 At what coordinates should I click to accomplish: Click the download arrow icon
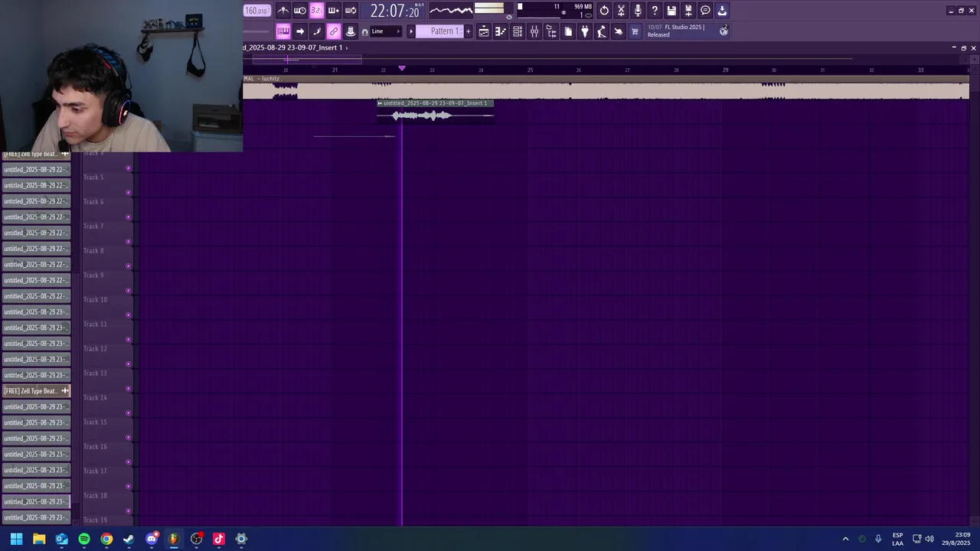click(x=722, y=11)
